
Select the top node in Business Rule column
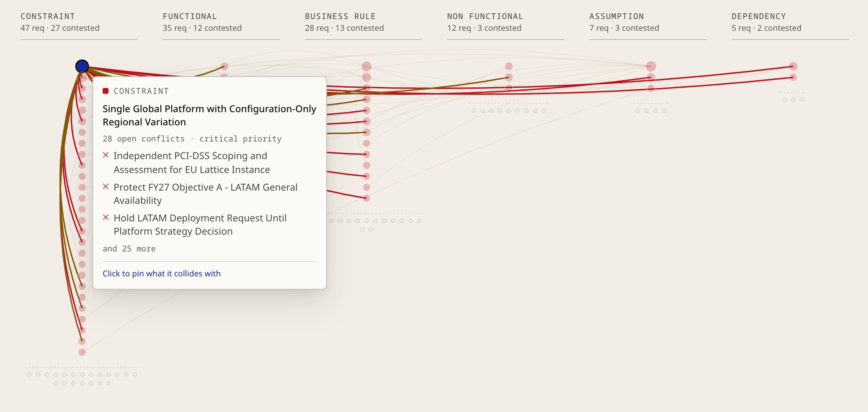[367, 66]
